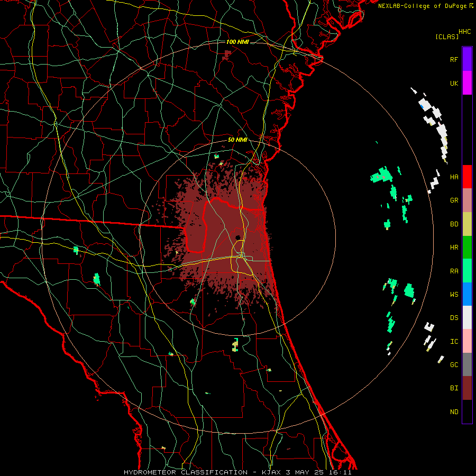Click the HHC product label

tap(465, 32)
